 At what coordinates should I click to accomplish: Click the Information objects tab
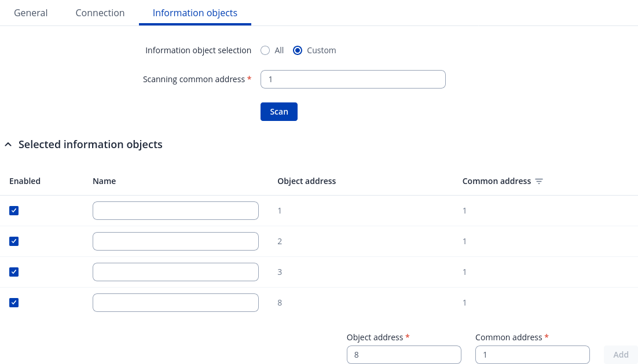[195, 13]
